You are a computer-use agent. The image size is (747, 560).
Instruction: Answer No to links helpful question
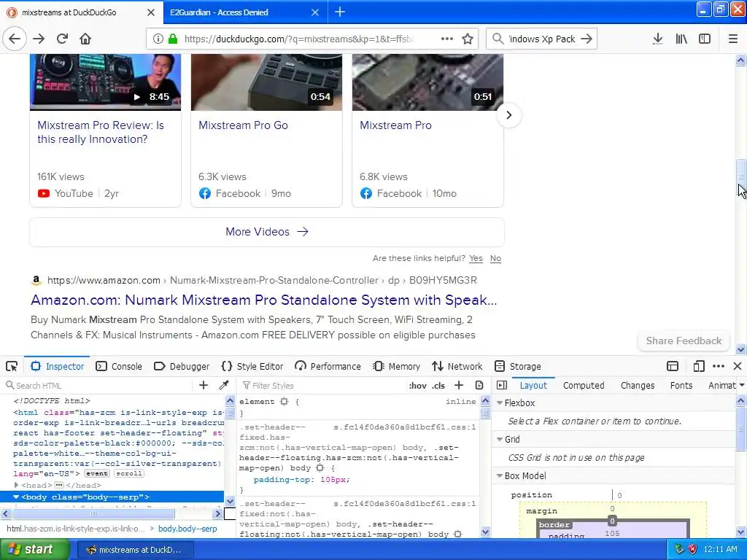tap(495, 258)
